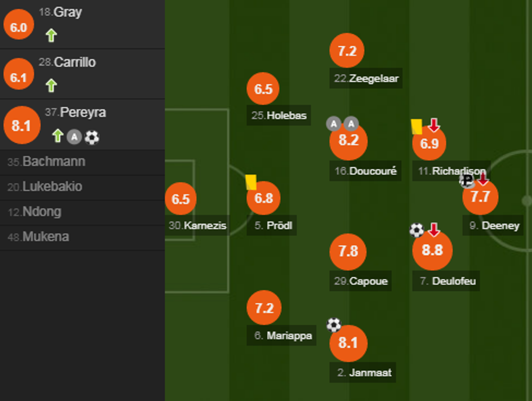Click the goal ball icon above Deulofeu
This screenshot has width=532, height=401.
(x=416, y=230)
